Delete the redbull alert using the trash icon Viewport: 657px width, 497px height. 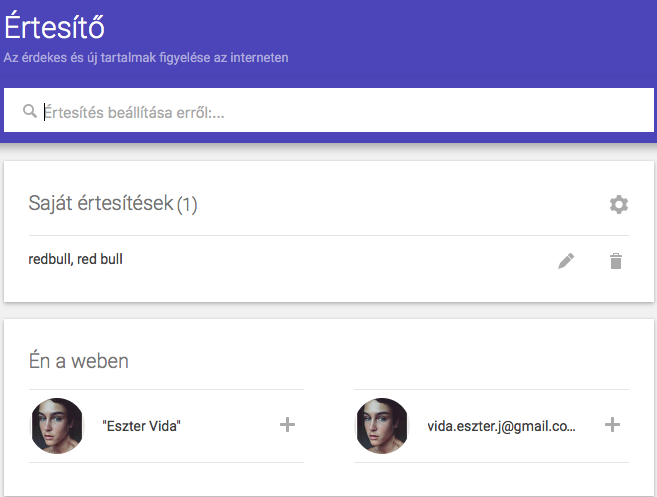pyautogui.click(x=616, y=262)
